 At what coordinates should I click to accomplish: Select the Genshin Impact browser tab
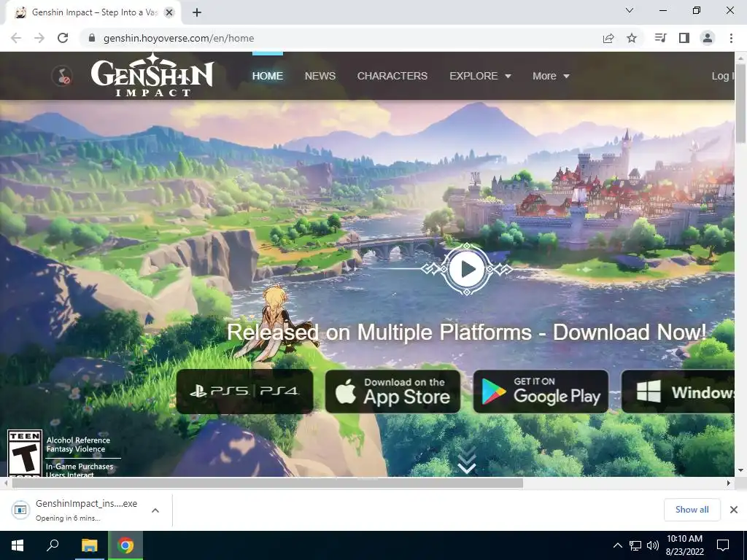tap(94, 13)
